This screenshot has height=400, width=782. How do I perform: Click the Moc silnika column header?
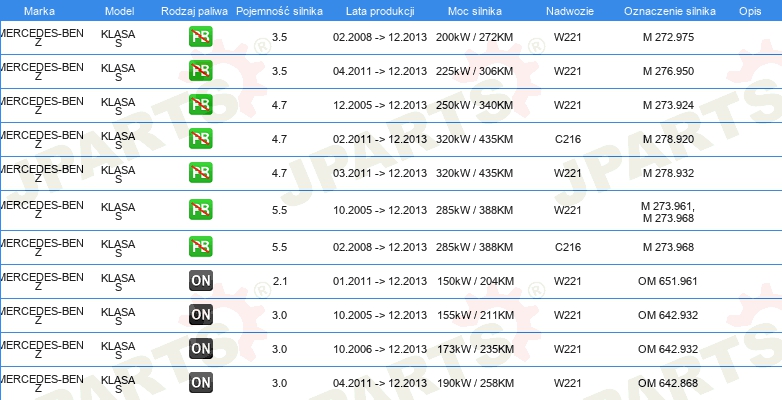(475, 11)
